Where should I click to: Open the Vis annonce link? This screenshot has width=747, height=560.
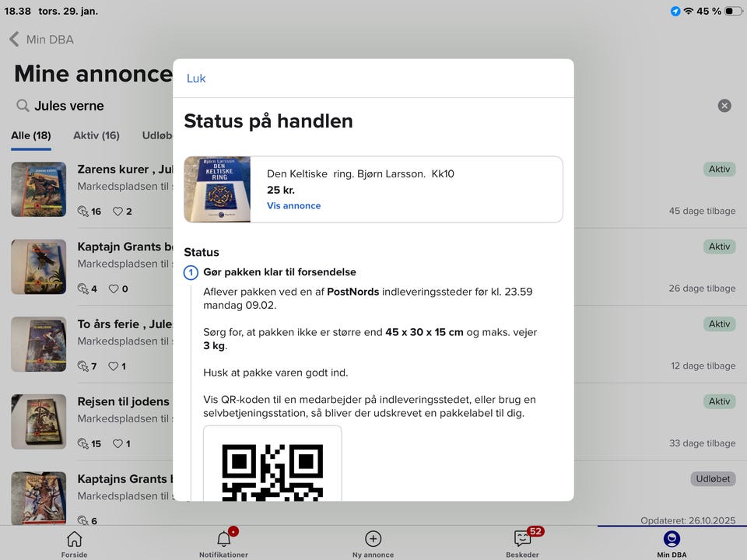tap(293, 205)
